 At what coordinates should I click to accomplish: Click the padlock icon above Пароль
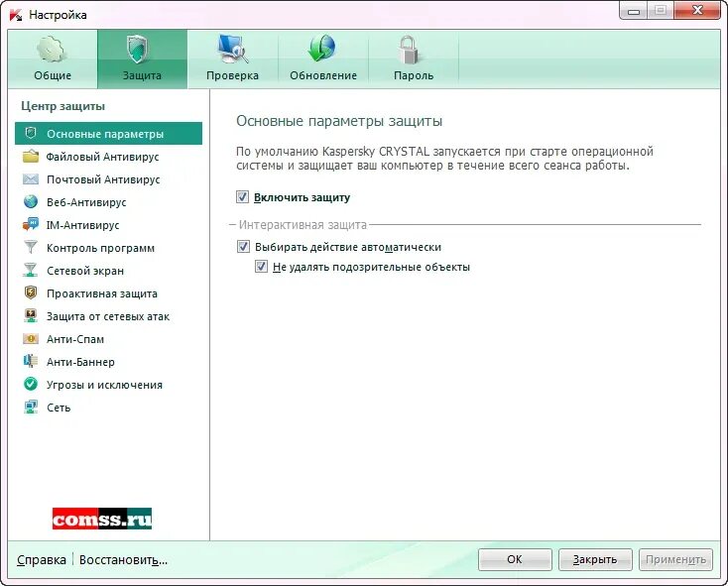[409, 50]
